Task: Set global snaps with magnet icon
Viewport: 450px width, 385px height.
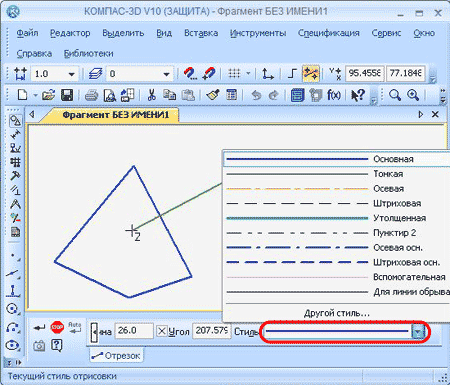Action: (x=190, y=73)
